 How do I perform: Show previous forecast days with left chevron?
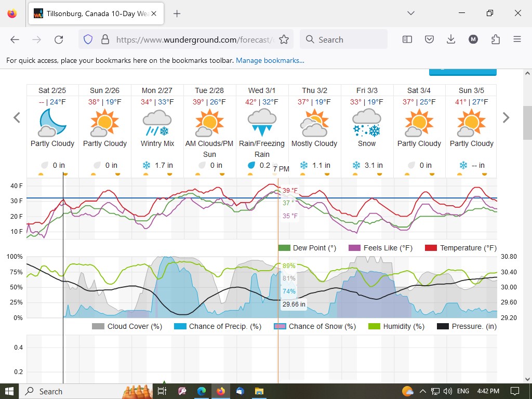[17, 118]
